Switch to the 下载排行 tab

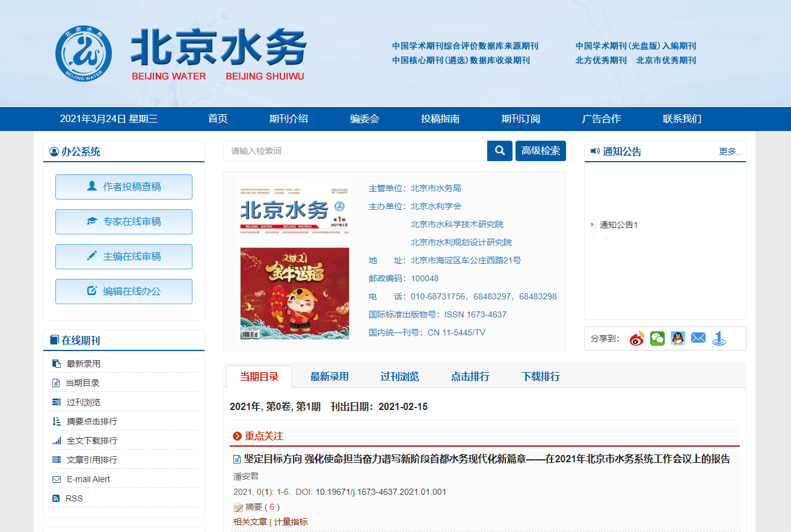pos(541,377)
